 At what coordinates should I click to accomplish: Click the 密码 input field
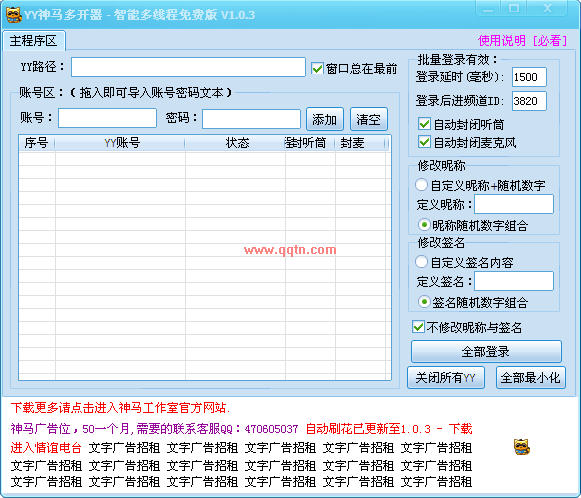[x=251, y=119]
